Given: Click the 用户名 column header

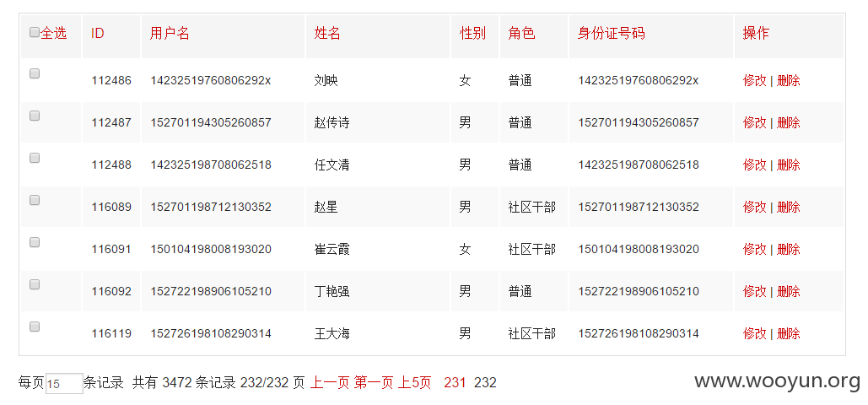Looking at the screenshot, I should click(x=170, y=33).
